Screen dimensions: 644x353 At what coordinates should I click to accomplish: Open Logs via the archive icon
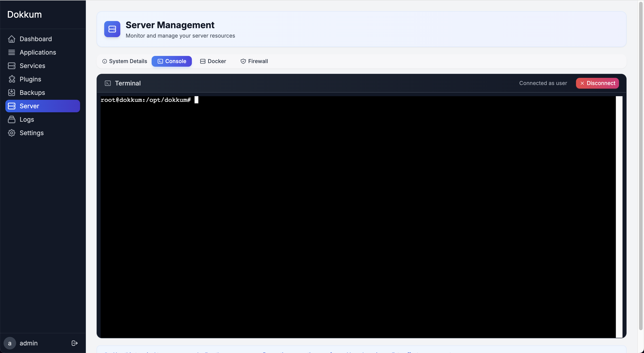pyautogui.click(x=12, y=119)
